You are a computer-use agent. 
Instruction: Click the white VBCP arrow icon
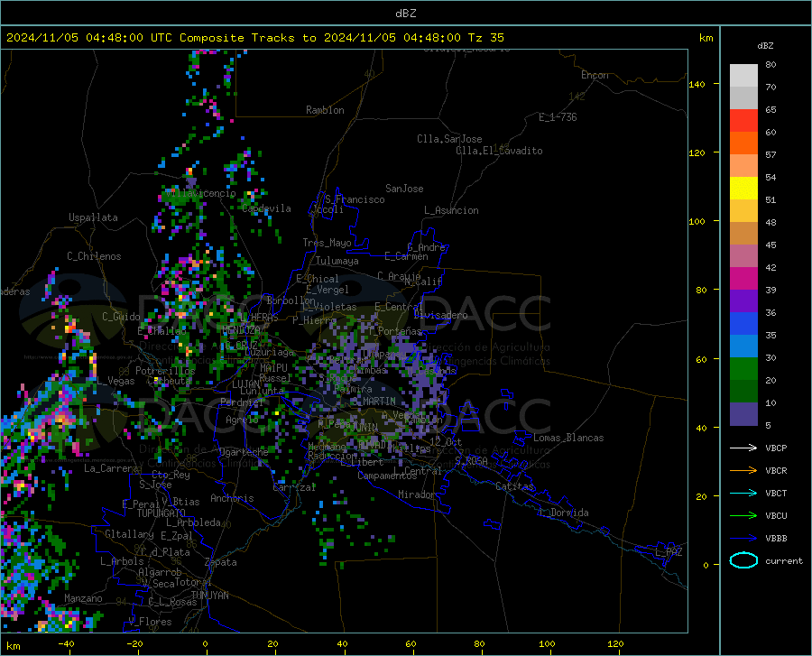(743, 448)
